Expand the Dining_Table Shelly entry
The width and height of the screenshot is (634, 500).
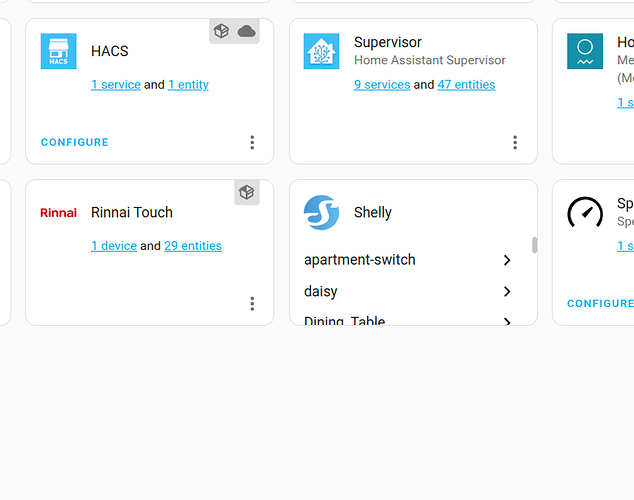pyautogui.click(x=507, y=321)
